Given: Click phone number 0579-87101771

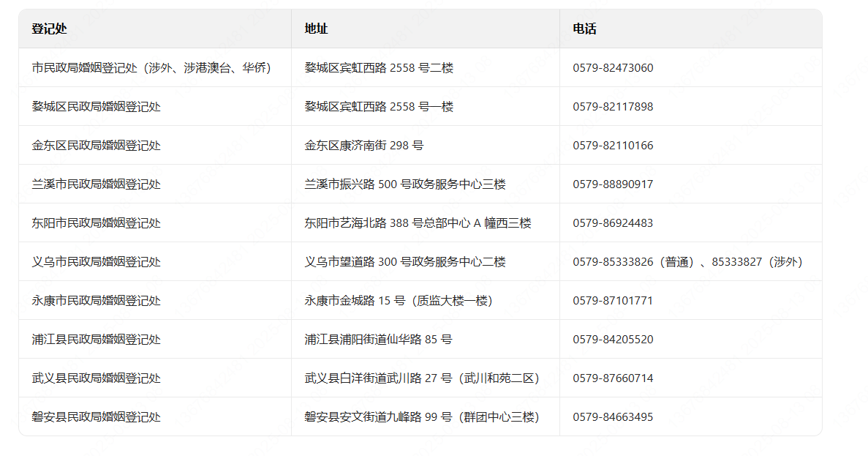Looking at the screenshot, I should [x=613, y=300].
